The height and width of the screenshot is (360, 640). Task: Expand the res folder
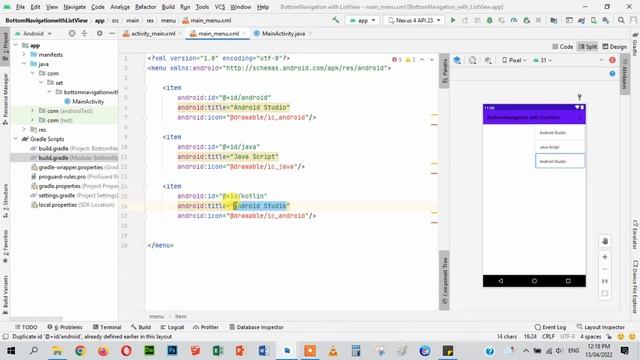(x=24, y=129)
